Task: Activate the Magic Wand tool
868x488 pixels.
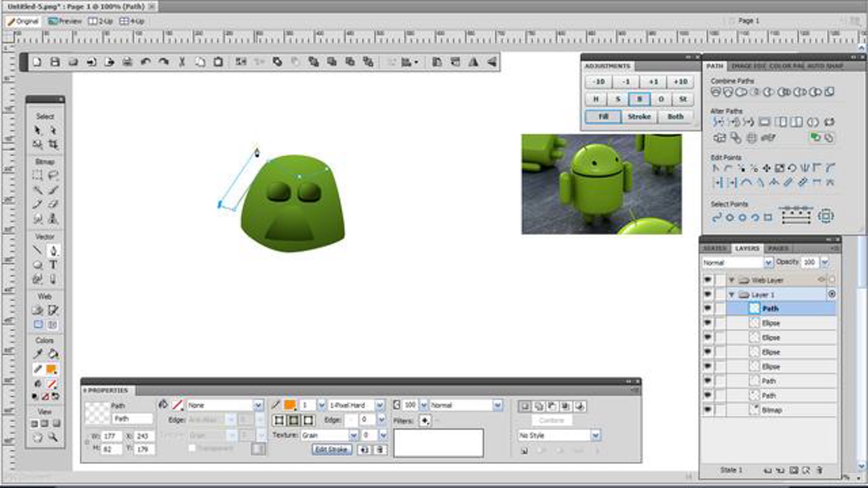Action: (x=38, y=190)
